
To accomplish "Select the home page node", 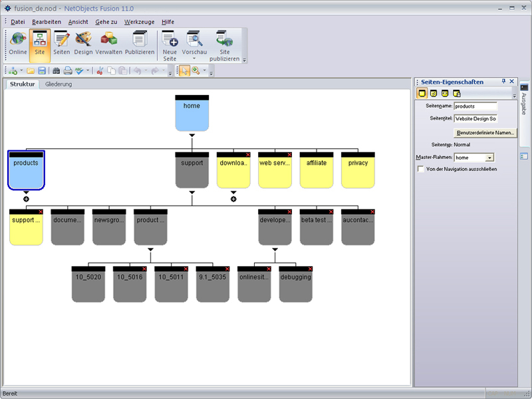I will tap(192, 113).
